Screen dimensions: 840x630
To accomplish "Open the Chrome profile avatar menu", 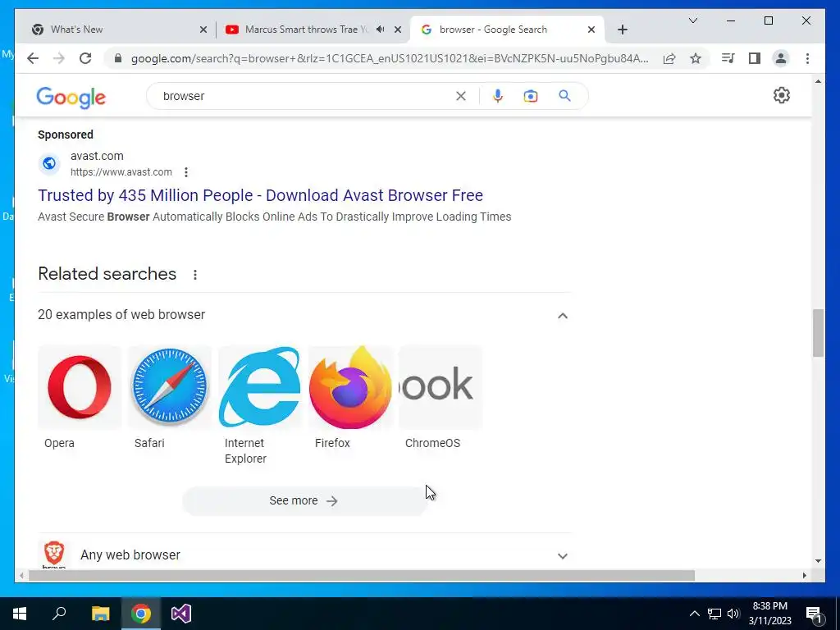I will pyautogui.click(x=781, y=58).
